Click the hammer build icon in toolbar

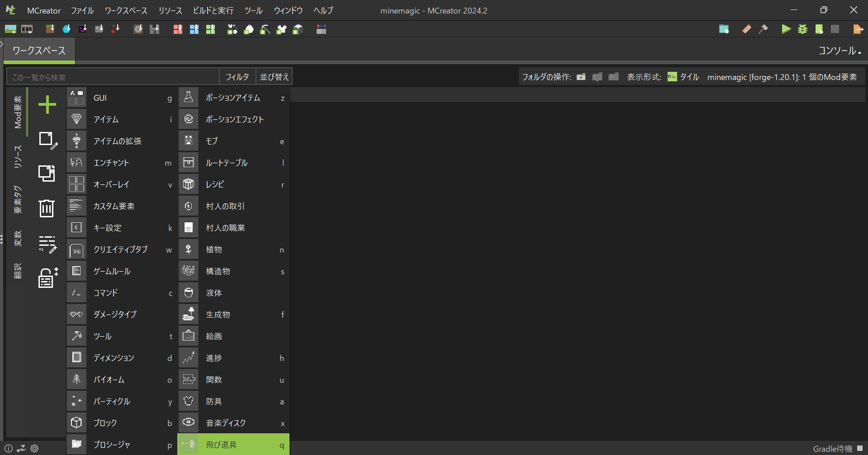pos(763,29)
